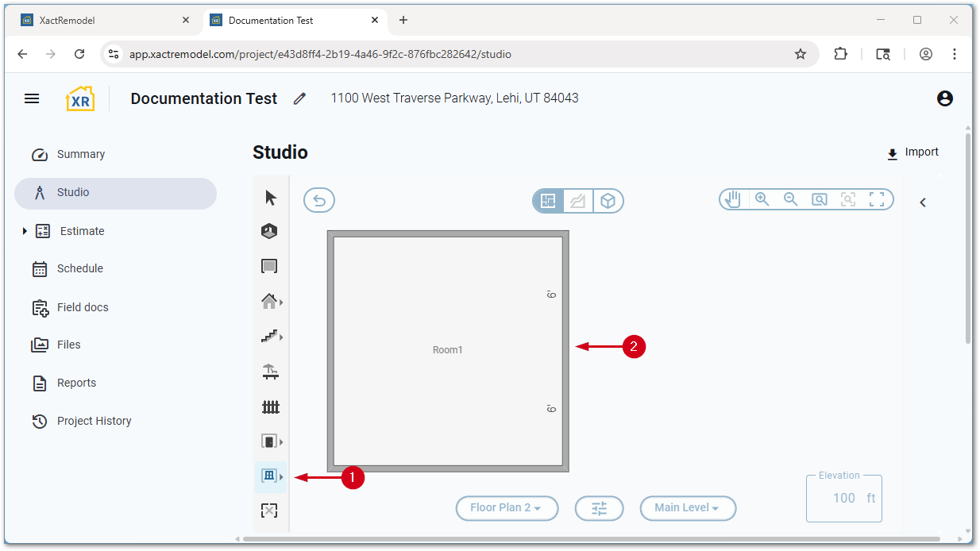Open the Floor Plan 2 dropdown
Screen dimensions: 980x551
507,508
